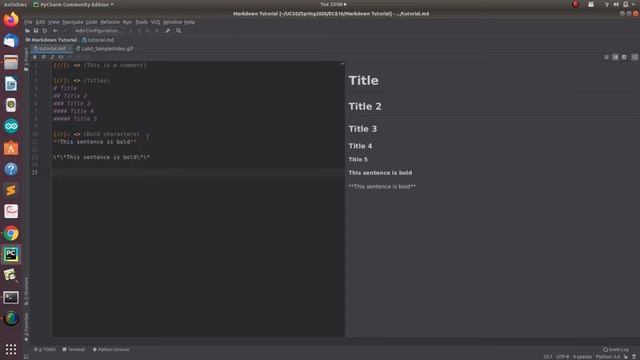640x360 pixels.
Task: Open the Tools menu
Action: [x=141, y=22]
